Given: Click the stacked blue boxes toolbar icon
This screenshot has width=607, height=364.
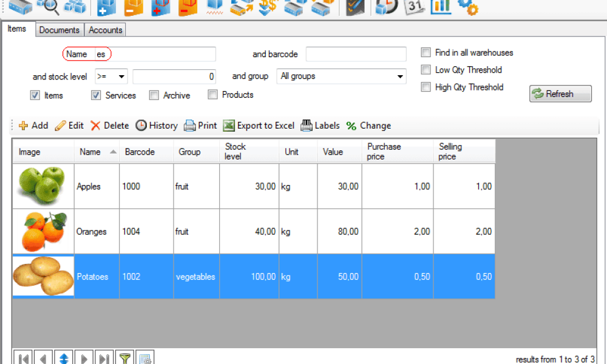Looking at the screenshot, I should tap(75, 7).
